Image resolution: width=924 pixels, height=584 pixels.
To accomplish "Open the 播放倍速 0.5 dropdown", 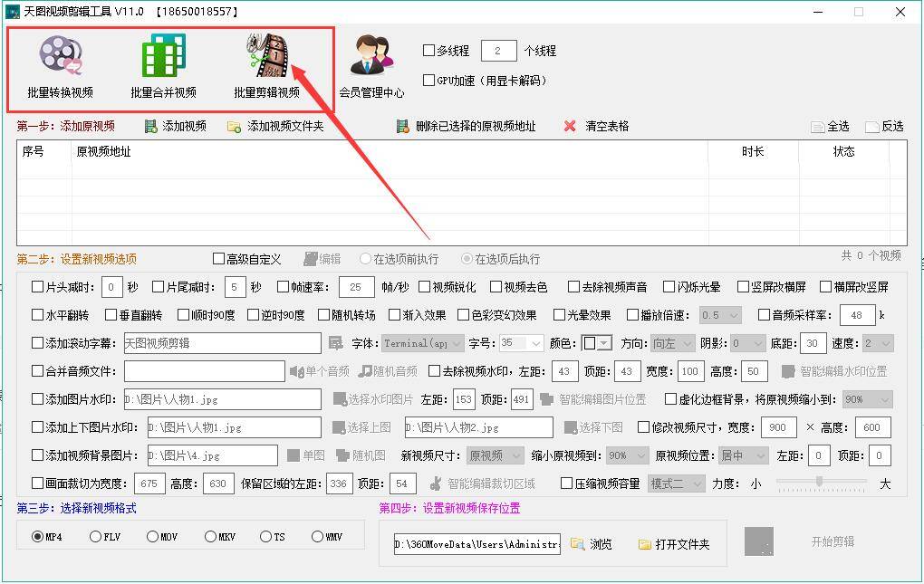I will [721, 315].
